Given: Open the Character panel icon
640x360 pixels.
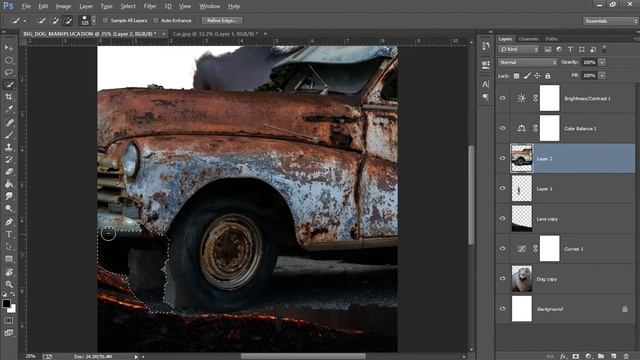Looking at the screenshot, I should pos(485,84).
